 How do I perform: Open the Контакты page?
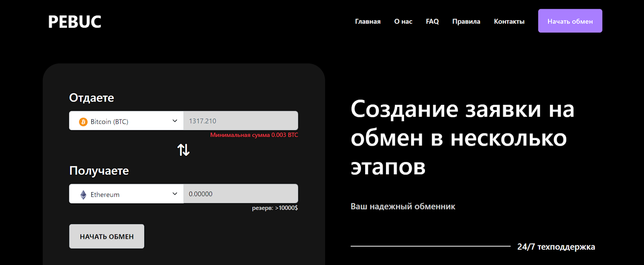pyautogui.click(x=509, y=21)
